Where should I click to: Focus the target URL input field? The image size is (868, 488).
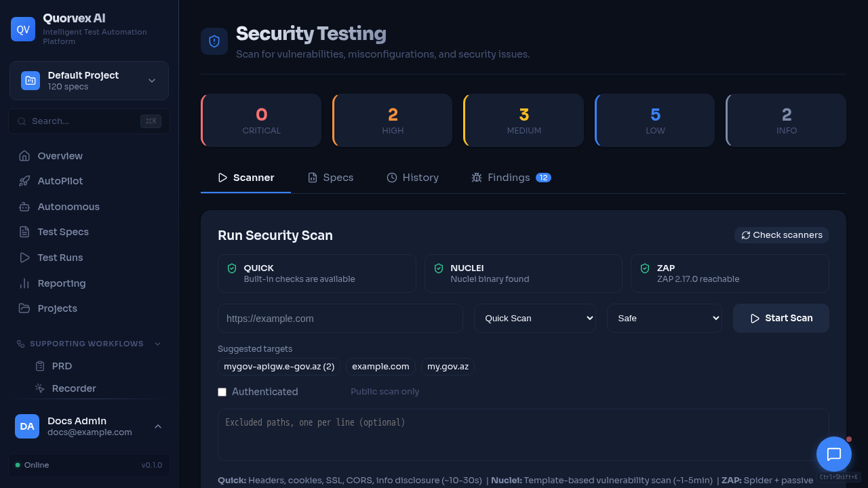coord(340,319)
